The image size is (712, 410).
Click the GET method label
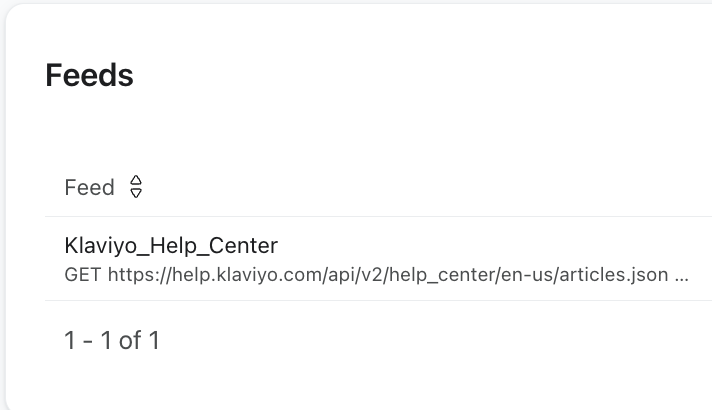83,274
